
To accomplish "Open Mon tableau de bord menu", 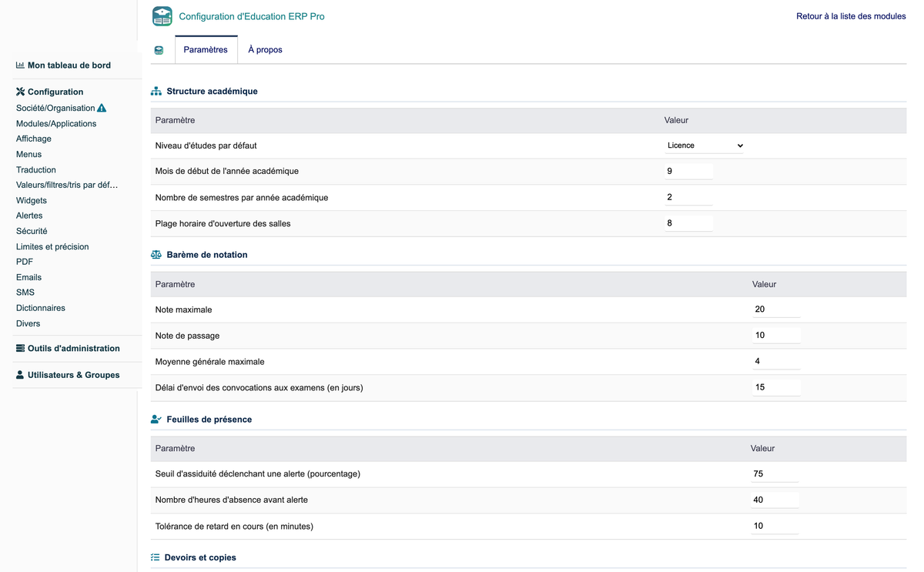I will coord(69,65).
